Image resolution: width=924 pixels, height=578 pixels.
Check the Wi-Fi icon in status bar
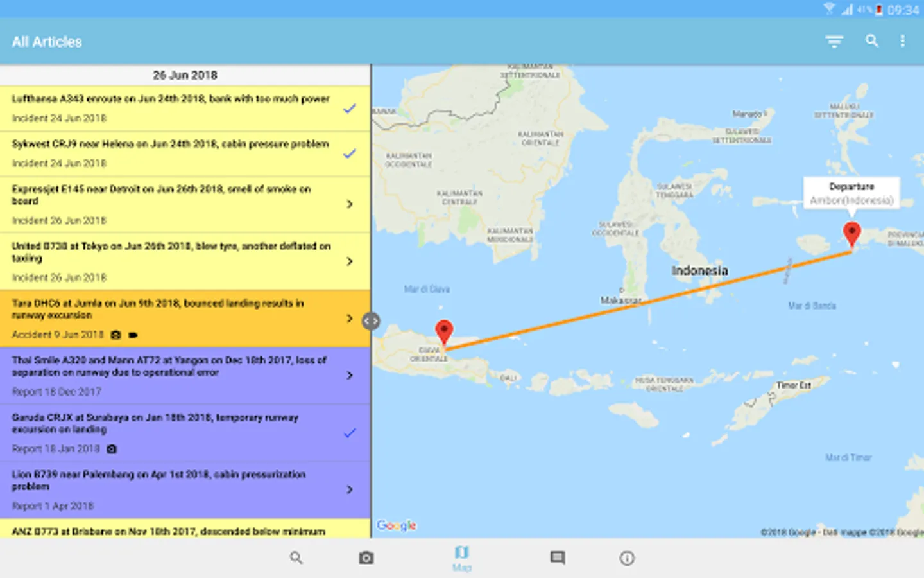[829, 9]
